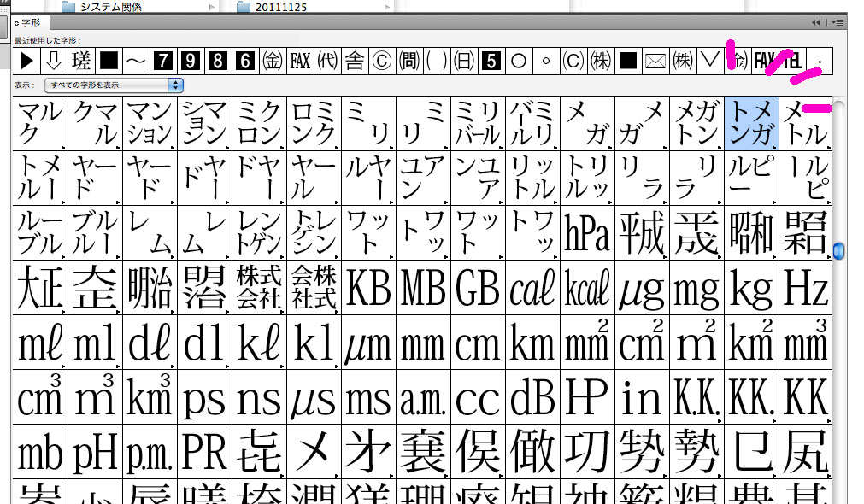
Task: Collapse the glyph panel with double-arrow icon
Action: click(x=815, y=22)
